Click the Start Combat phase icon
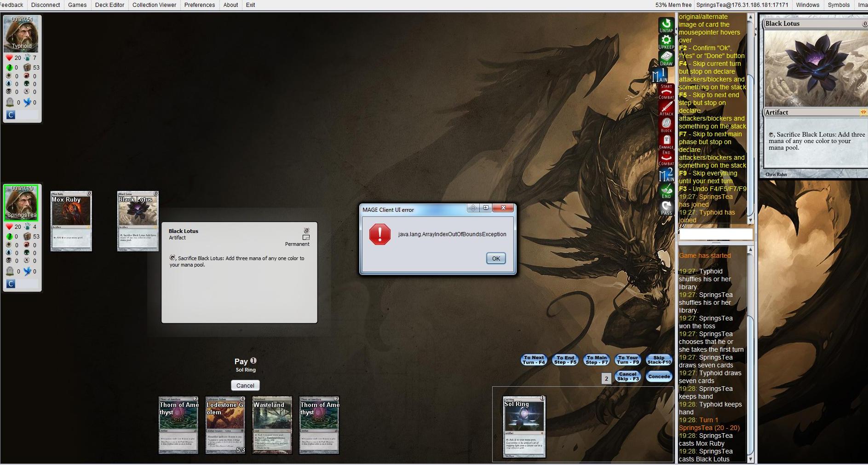The height and width of the screenshot is (465, 868). [666, 92]
